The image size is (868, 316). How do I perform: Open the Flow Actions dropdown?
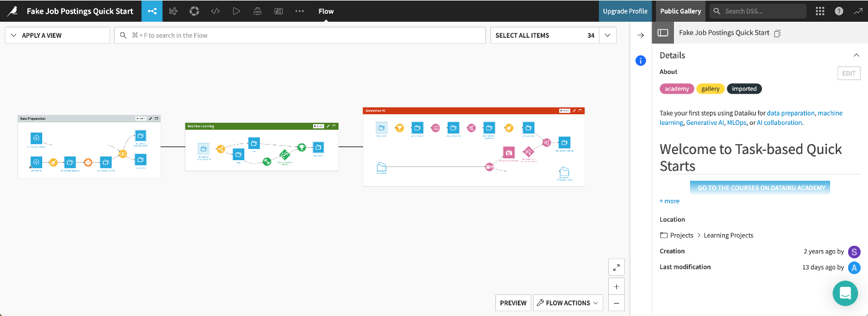(568, 303)
